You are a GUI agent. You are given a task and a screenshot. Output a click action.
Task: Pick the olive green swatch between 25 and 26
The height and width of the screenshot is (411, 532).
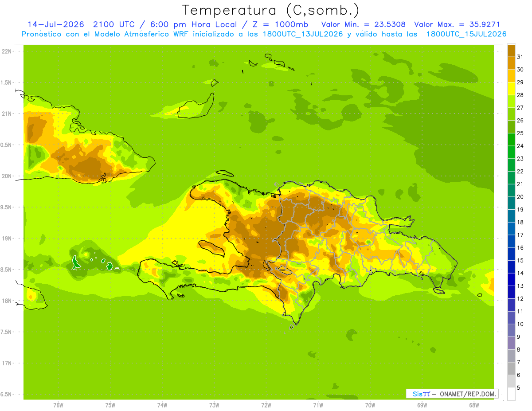(x=511, y=127)
